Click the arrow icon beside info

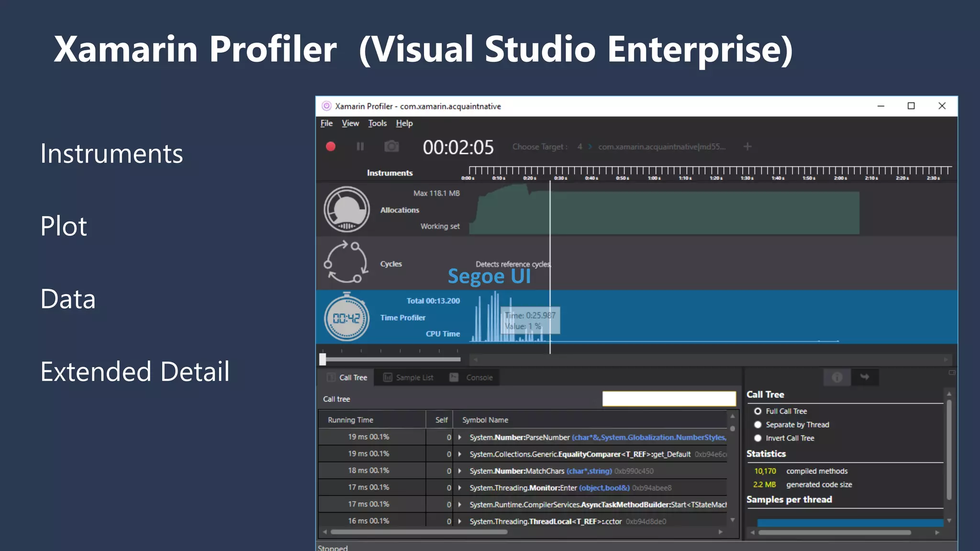pyautogui.click(x=865, y=377)
